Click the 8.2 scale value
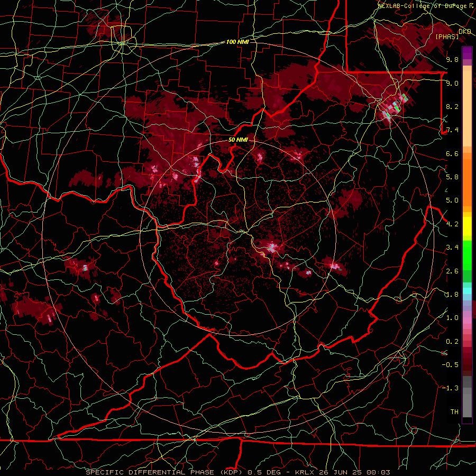The height and width of the screenshot is (476, 476). pyautogui.click(x=452, y=106)
